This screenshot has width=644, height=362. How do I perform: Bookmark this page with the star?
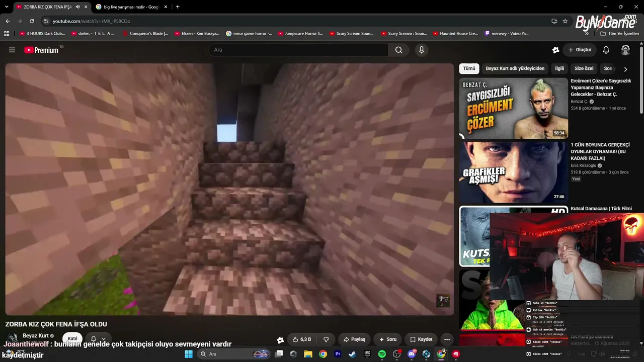point(565,21)
